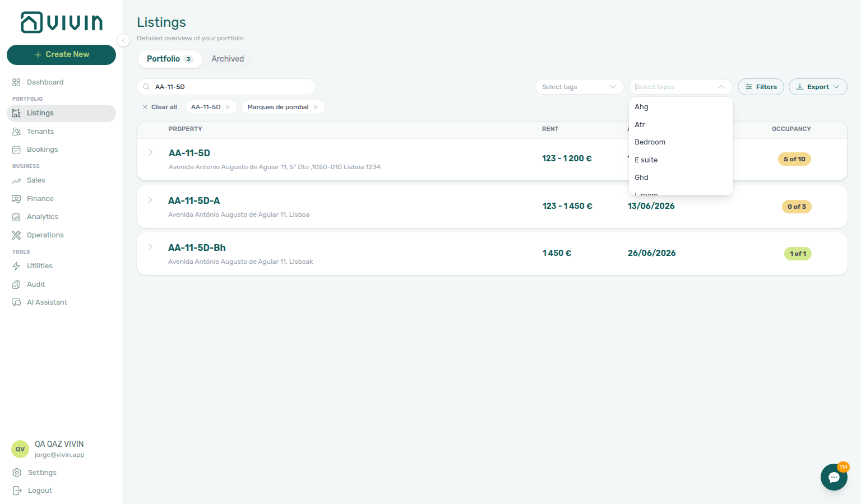Switch to the Portfolio tab
Screen dimensions: 861x504
pos(170,59)
